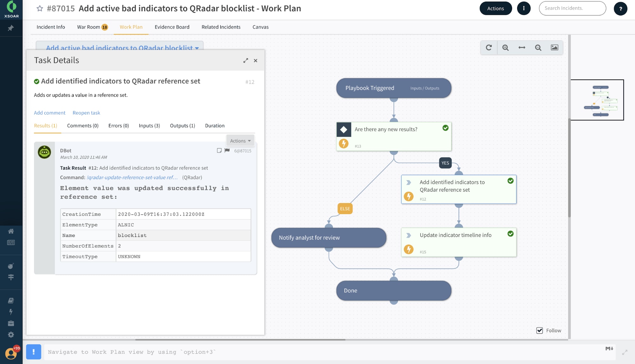This screenshot has height=364, width=635.
Task: Open the help question mark menu
Action: click(x=620, y=9)
